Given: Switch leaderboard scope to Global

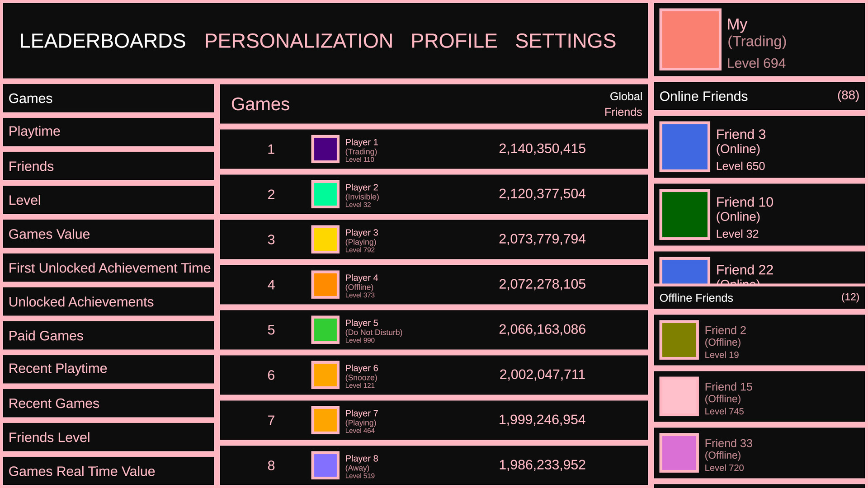Looking at the screenshot, I should (626, 96).
